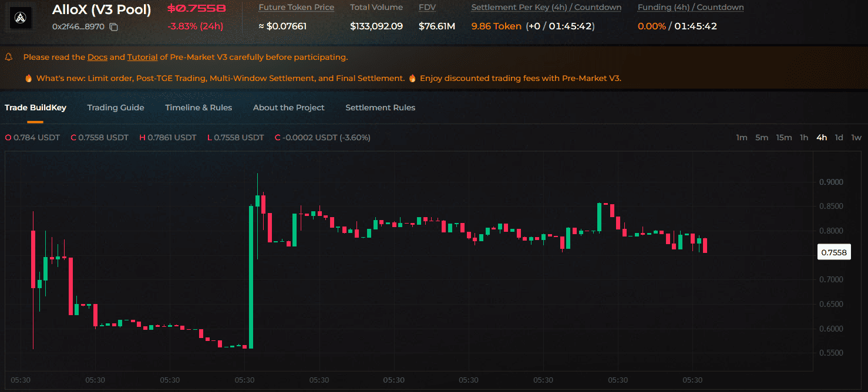
Task: Copy the contract address 0x2f46...8970
Action: [x=114, y=27]
